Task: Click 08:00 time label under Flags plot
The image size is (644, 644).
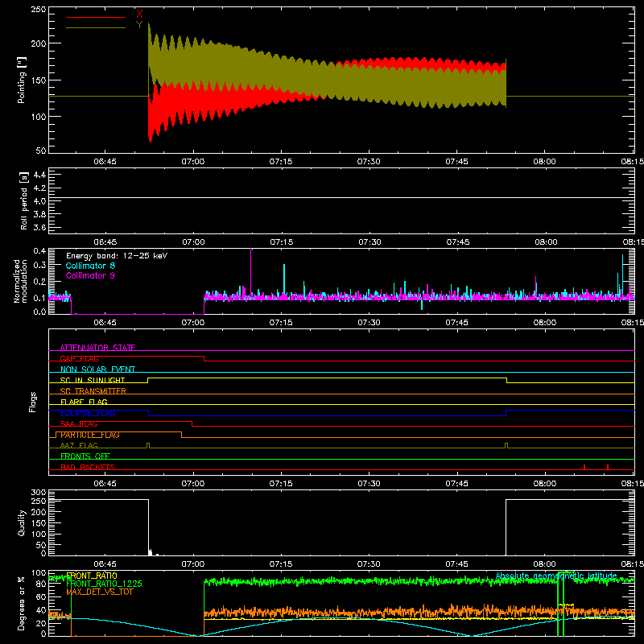Action: 545,484
